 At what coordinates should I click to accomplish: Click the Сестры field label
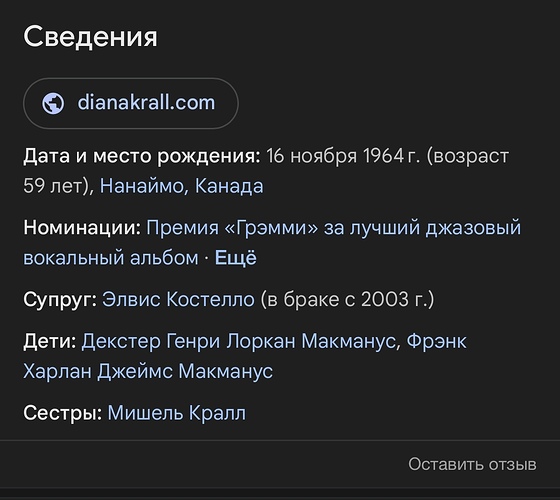point(63,413)
